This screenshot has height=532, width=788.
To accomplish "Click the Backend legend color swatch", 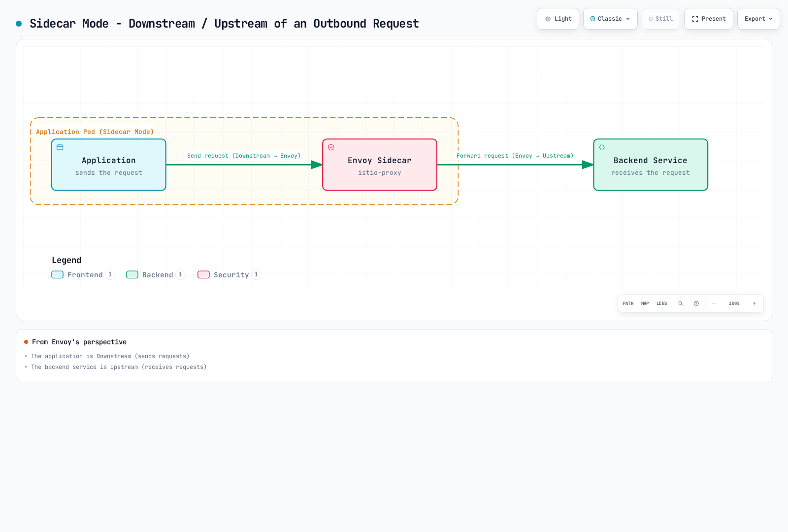I will coord(132,275).
